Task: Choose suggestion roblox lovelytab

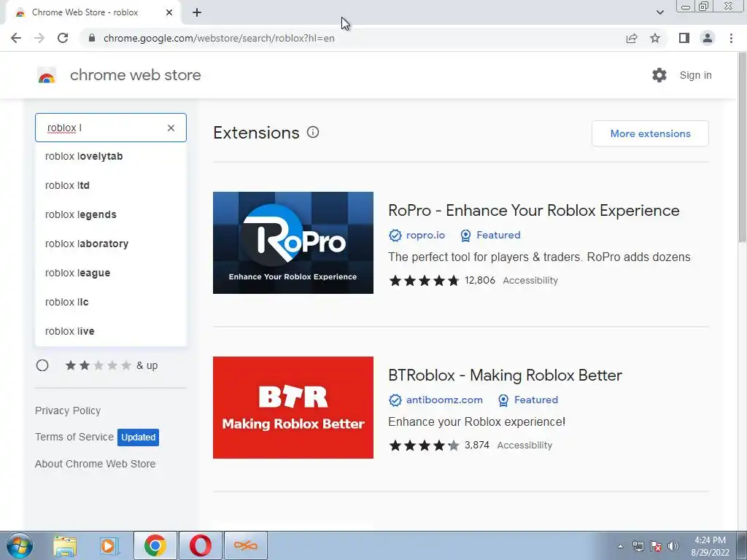Action: tap(111, 156)
